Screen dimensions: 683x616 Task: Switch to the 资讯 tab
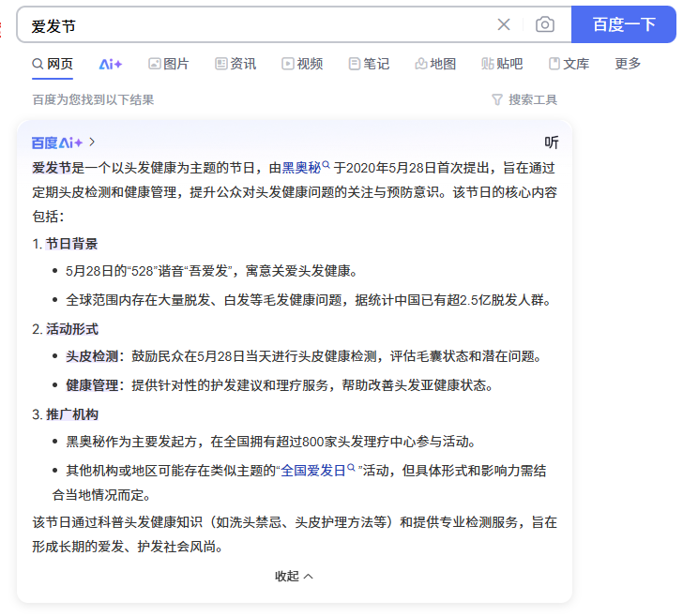[235, 64]
